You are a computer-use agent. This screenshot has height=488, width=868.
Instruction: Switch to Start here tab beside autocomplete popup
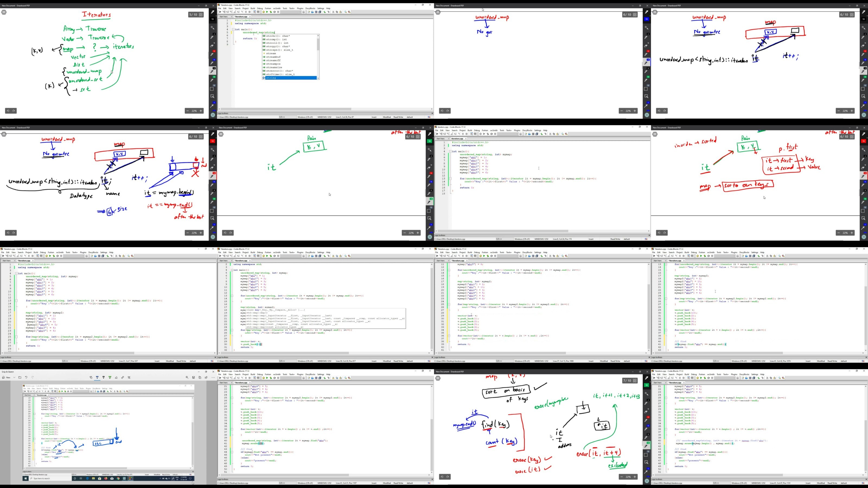(224, 17)
